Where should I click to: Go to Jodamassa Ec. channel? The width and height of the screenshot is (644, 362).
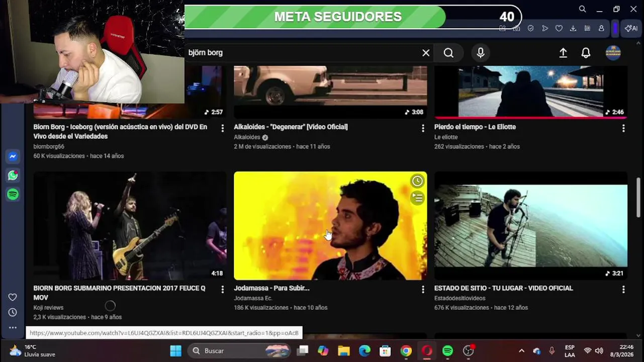(253, 298)
